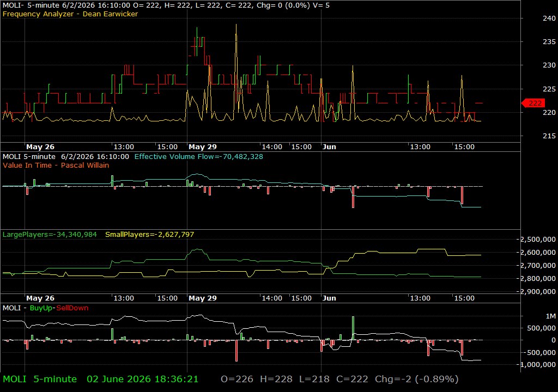558x392 pixels.
Task: Click the 'SmallPlayers=-2,627,797' legend value
Action: [x=149, y=235]
